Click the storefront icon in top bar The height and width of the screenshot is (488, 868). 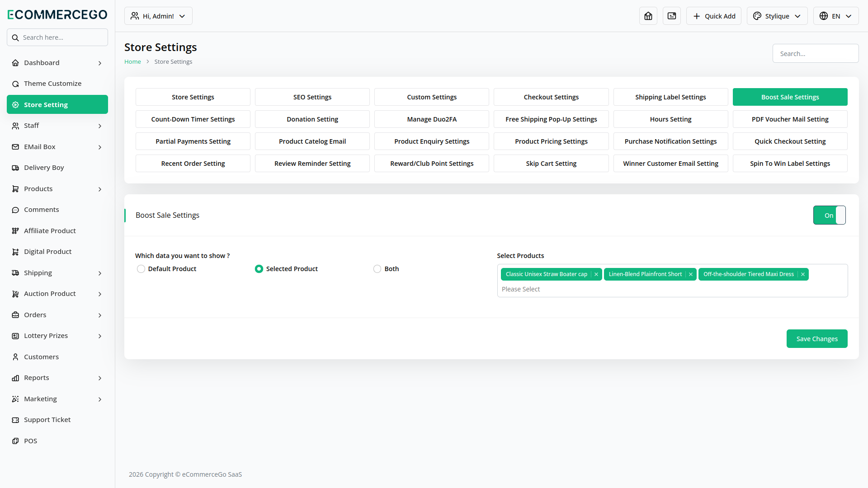(648, 16)
